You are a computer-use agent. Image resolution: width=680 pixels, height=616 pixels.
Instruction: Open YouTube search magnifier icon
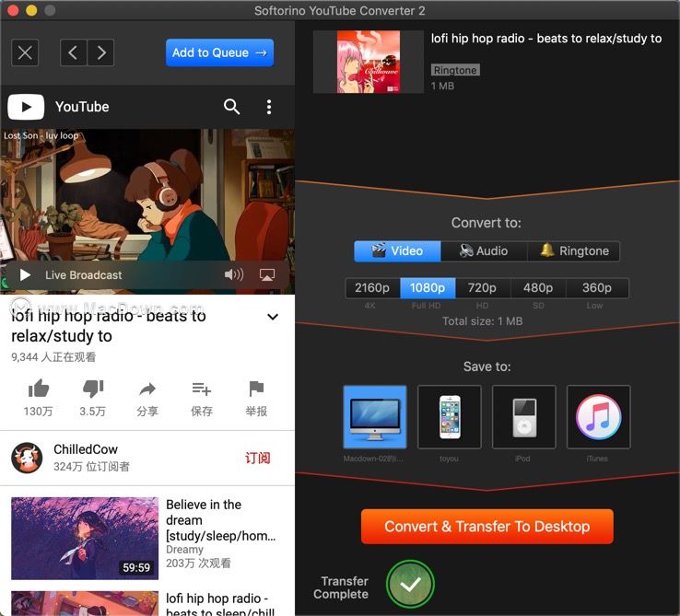pos(231,107)
